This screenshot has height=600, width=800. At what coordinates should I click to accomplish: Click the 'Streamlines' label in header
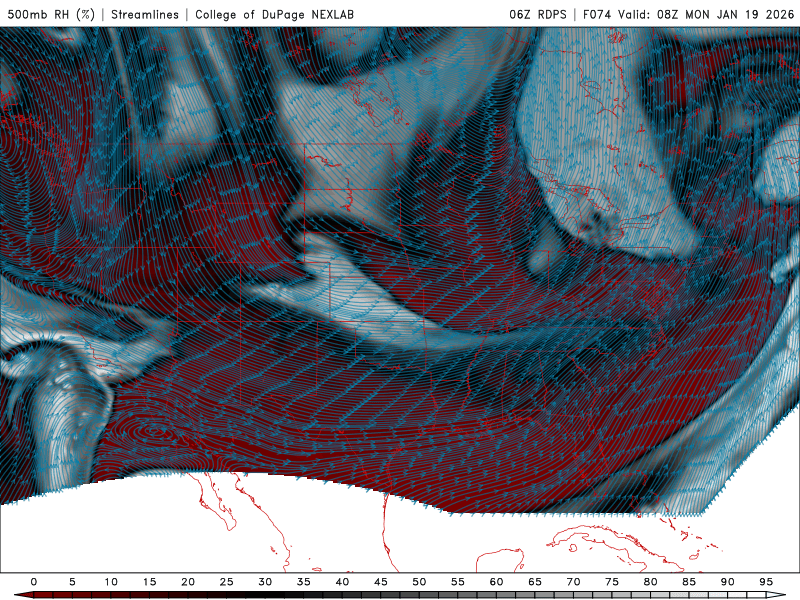pos(145,14)
